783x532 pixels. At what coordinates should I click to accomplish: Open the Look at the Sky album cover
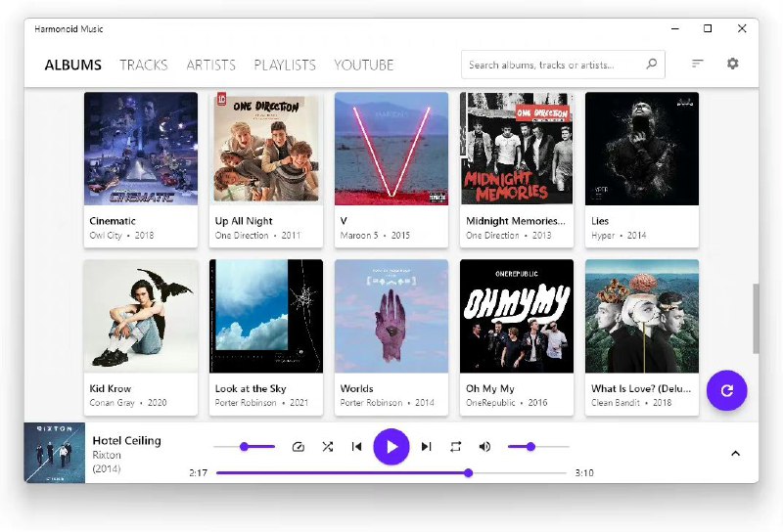[x=266, y=316]
